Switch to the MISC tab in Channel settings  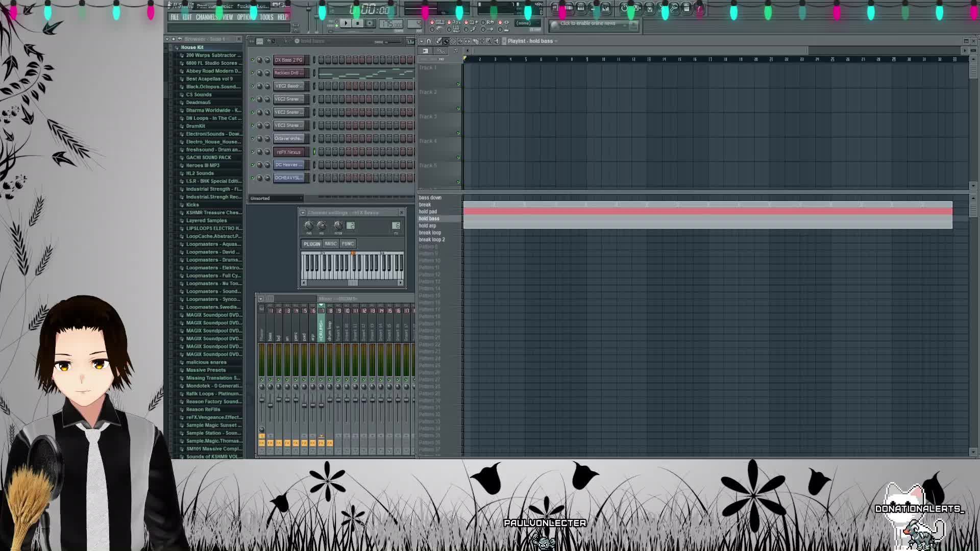[331, 244]
